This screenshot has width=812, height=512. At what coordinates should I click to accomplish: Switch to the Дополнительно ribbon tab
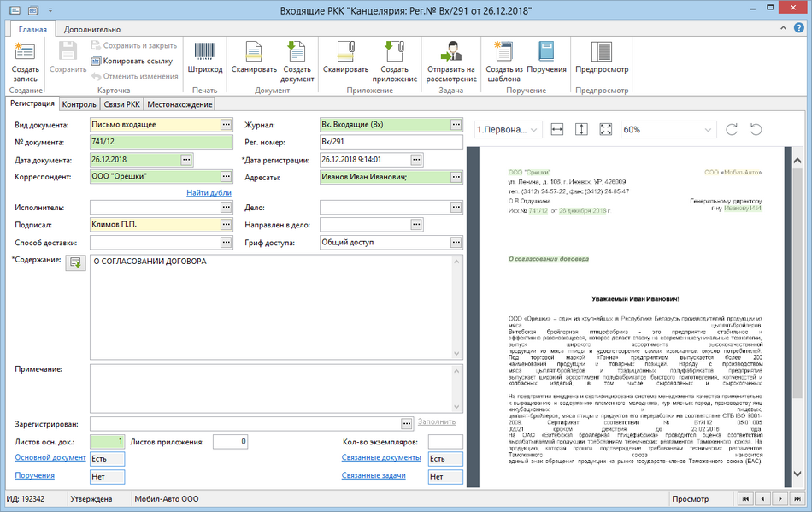[x=92, y=30]
